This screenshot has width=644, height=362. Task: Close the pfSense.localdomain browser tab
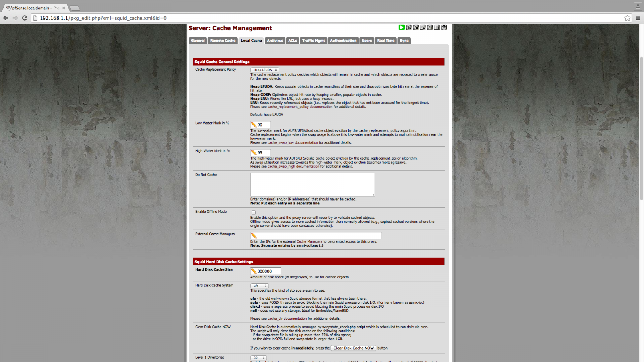point(64,8)
